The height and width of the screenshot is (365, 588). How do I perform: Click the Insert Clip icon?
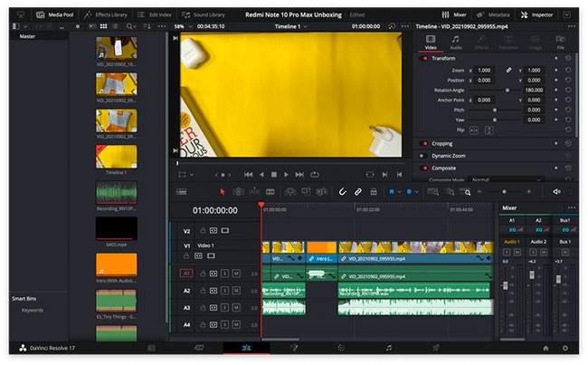(x=289, y=192)
